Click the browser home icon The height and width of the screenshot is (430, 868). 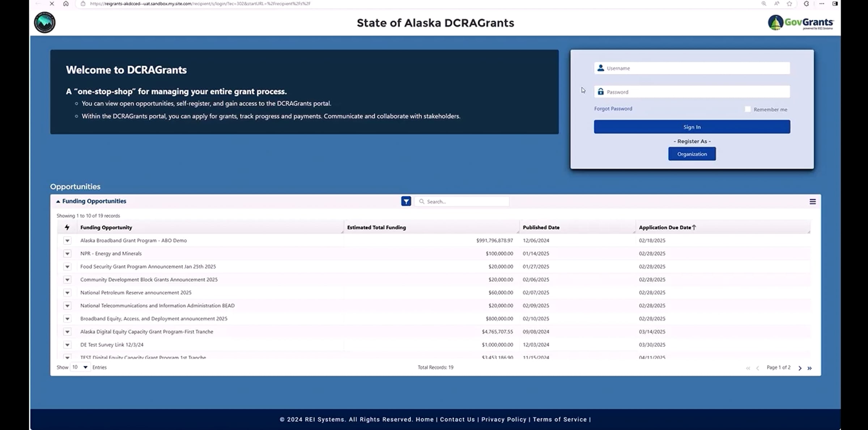65,4
